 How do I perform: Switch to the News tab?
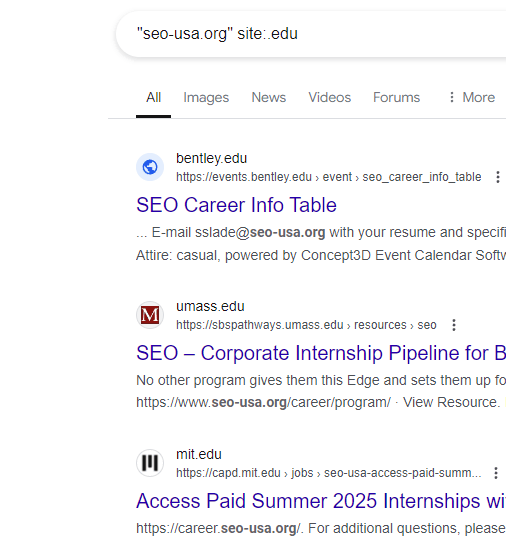click(269, 98)
